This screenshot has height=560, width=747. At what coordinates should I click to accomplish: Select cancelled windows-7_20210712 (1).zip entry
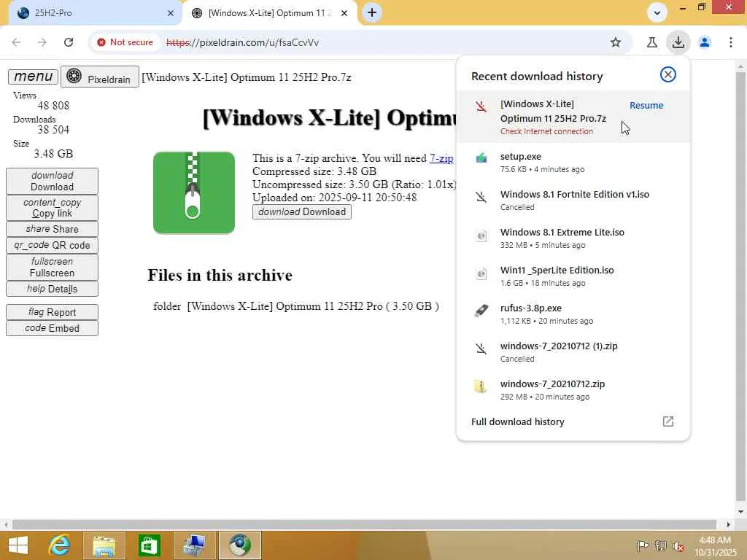[x=573, y=351]
